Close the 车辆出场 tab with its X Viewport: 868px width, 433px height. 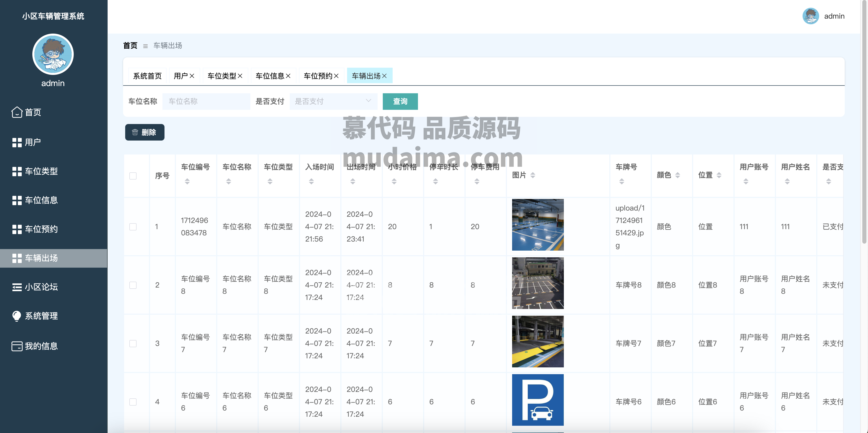tap(384, 76)
